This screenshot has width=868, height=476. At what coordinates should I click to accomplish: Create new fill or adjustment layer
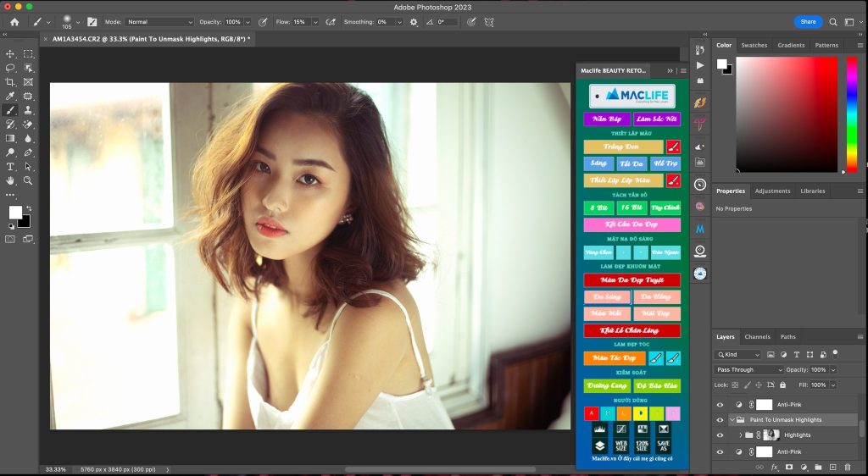click(804, 468)
